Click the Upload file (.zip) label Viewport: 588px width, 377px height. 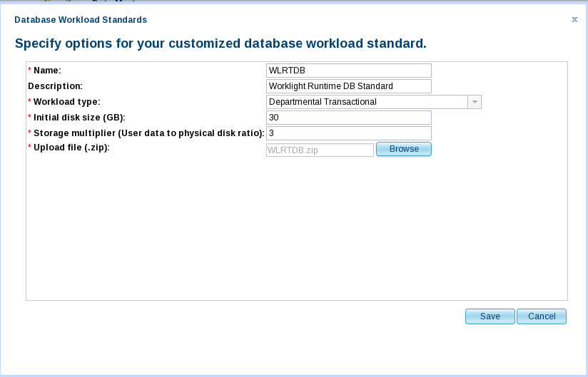pyautogui.click(x=71, y=148)
